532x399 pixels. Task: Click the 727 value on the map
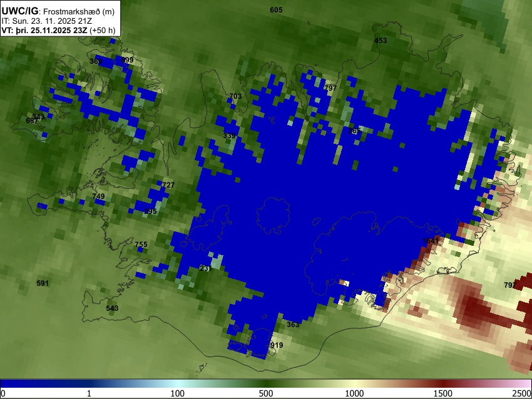coord(168,184)
